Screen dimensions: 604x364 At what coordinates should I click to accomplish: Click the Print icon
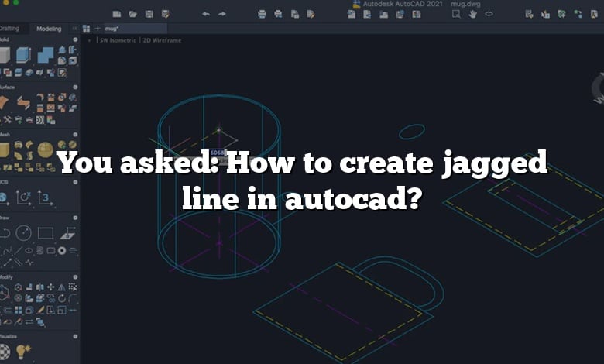(x=262, y=14)
